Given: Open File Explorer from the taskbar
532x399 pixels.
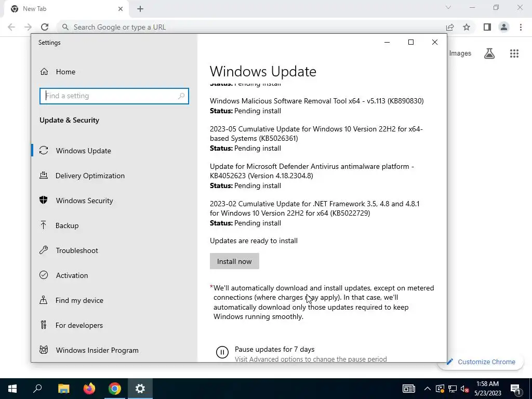Looking at the screenshot, I should click(63, 389).
